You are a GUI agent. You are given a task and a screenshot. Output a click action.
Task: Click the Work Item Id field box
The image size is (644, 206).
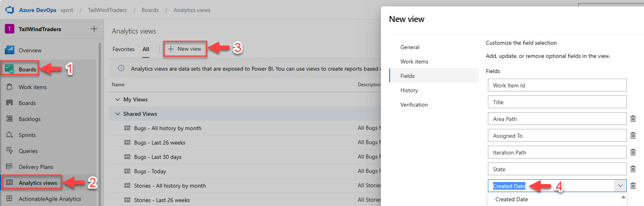point(557,85)
